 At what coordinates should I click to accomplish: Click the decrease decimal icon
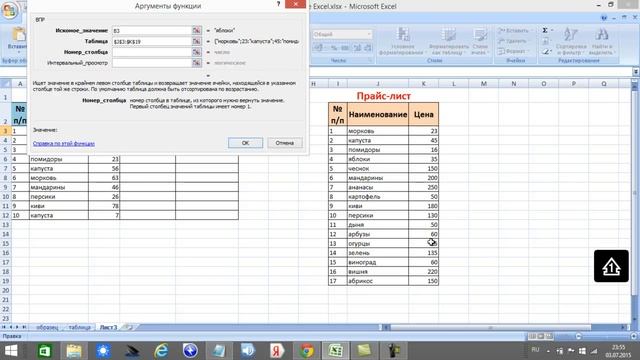pyautogui.click(x=368, y=48)
